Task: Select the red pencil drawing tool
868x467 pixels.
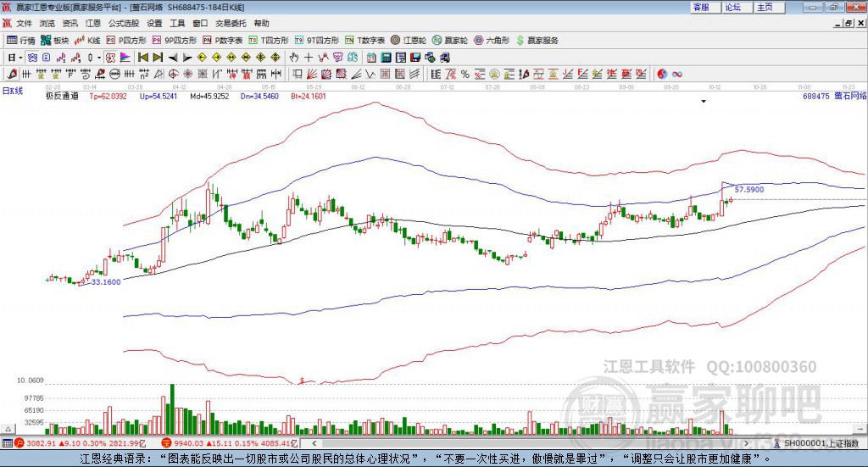Action: (x=12, y=74)
